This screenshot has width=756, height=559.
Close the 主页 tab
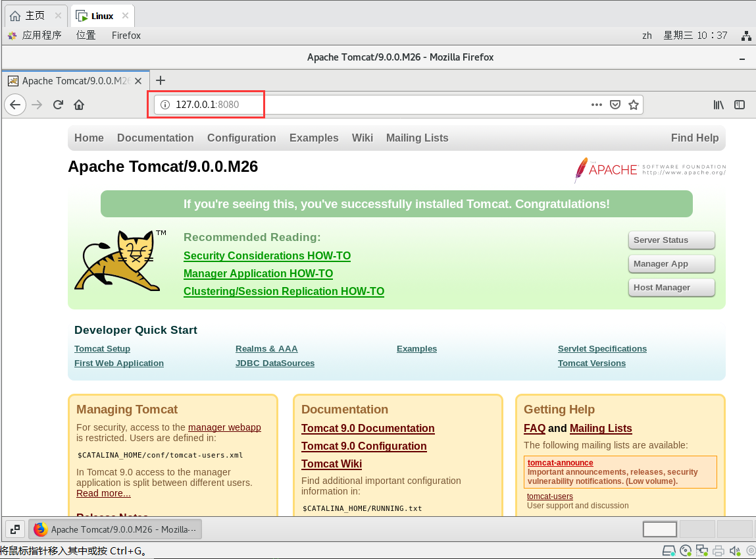59,15
